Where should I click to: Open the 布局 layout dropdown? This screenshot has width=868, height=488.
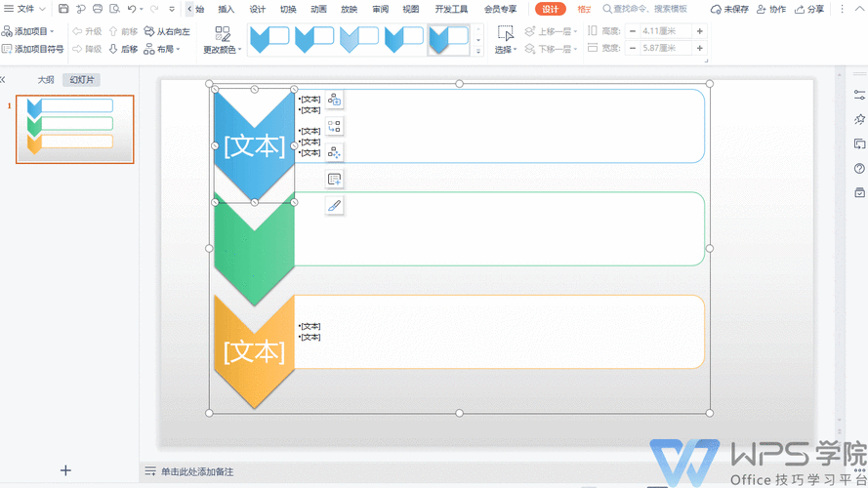click(x=162, y=49)
